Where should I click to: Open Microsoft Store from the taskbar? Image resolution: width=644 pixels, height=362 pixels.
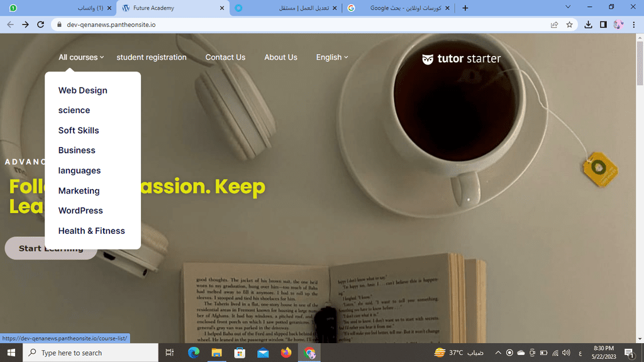point(240,353)
